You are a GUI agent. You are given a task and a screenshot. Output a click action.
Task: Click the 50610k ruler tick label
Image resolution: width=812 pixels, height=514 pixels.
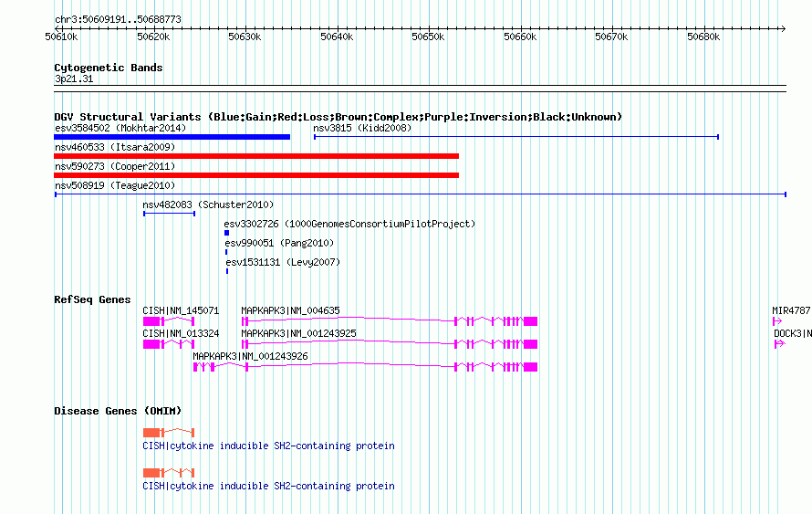tap(62, 37)
